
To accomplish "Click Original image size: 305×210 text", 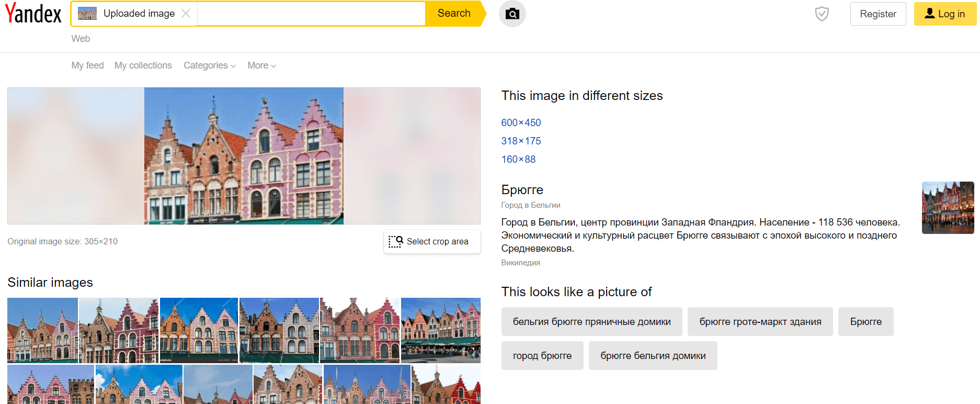I will click(x=62, y=241).
